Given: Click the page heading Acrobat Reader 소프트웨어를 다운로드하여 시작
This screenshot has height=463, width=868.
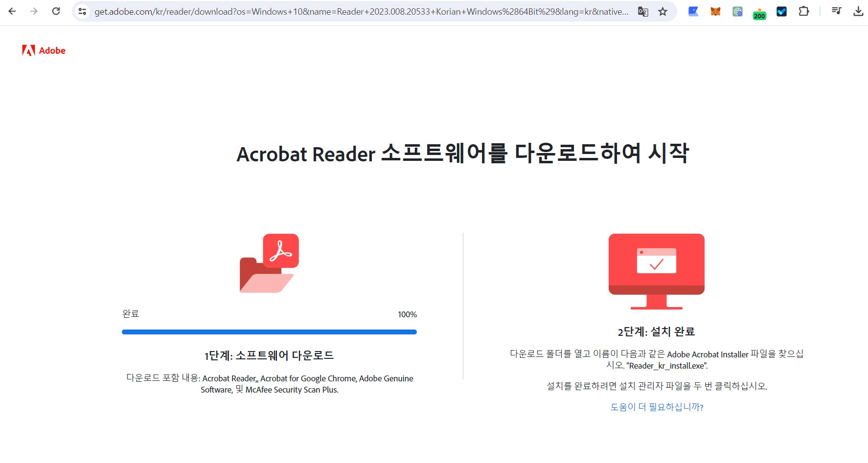Looking at the screenshot, I should click(x=463, y=153).
